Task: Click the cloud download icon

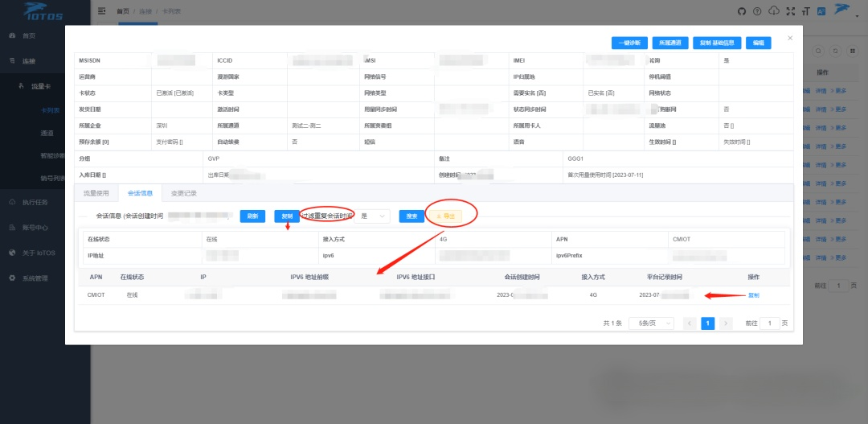Action: tap(775, 11)
